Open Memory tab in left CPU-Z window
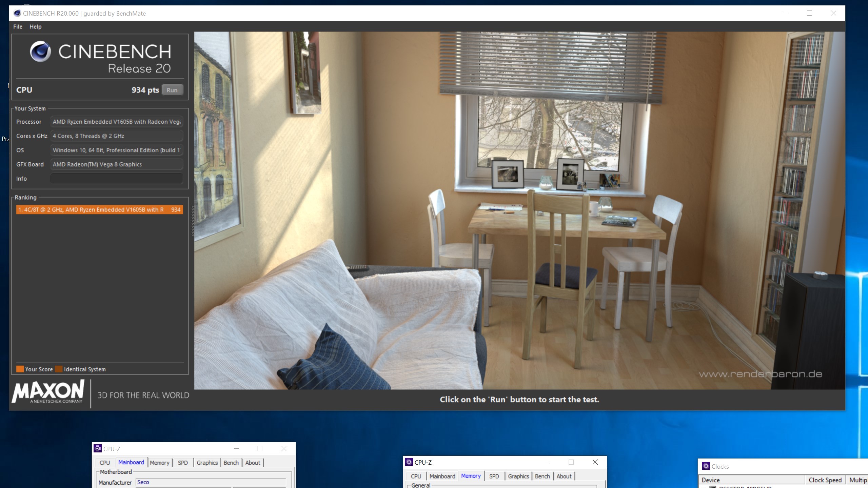Viewport: 868px width, 488px height. 160,463
